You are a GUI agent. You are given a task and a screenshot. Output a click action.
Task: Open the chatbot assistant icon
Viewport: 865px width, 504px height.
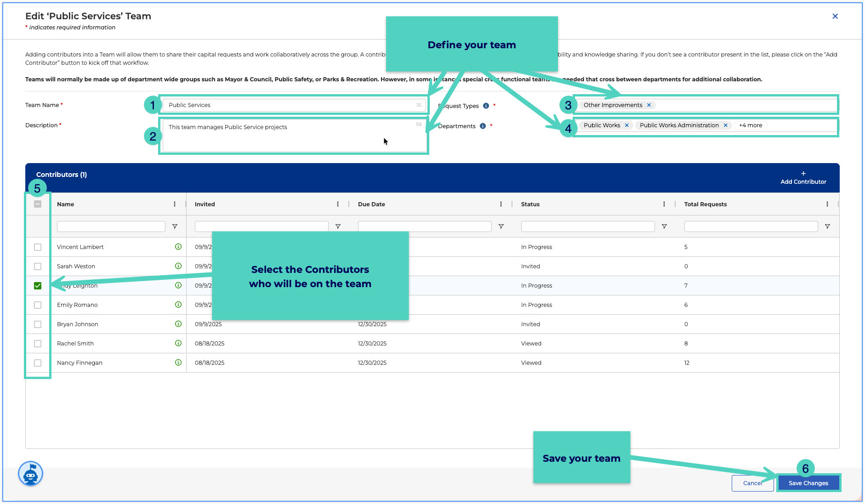pyautogui.click(x=30, y=474)
